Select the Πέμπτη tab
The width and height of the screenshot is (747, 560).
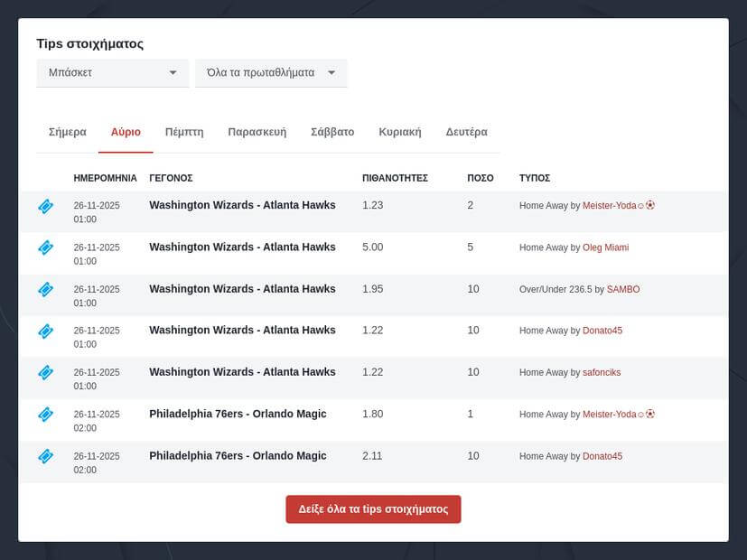point(184,132)
